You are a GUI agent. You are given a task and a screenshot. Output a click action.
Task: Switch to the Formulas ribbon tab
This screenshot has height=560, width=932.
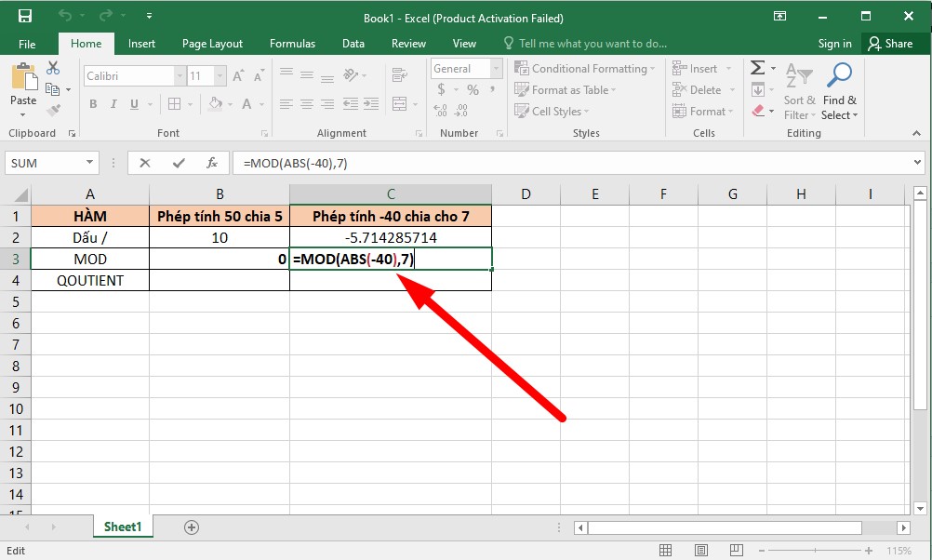[292, 43]
